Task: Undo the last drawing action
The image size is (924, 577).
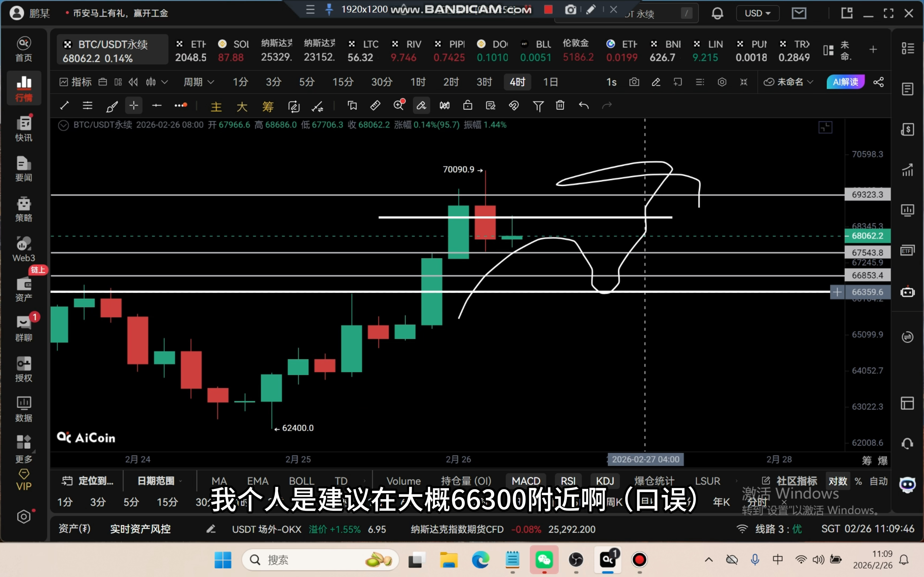Action: pos(583,106)
